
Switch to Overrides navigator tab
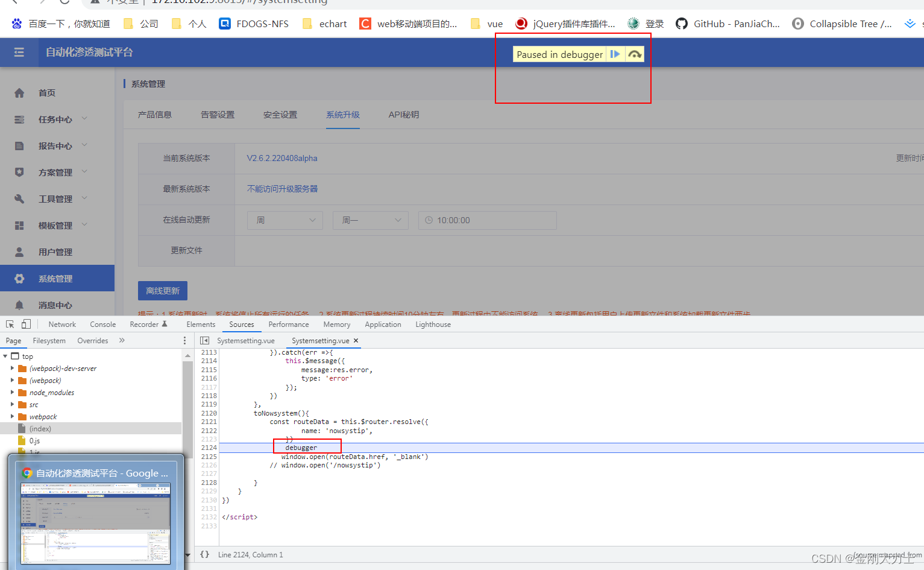tap(93, 341)
